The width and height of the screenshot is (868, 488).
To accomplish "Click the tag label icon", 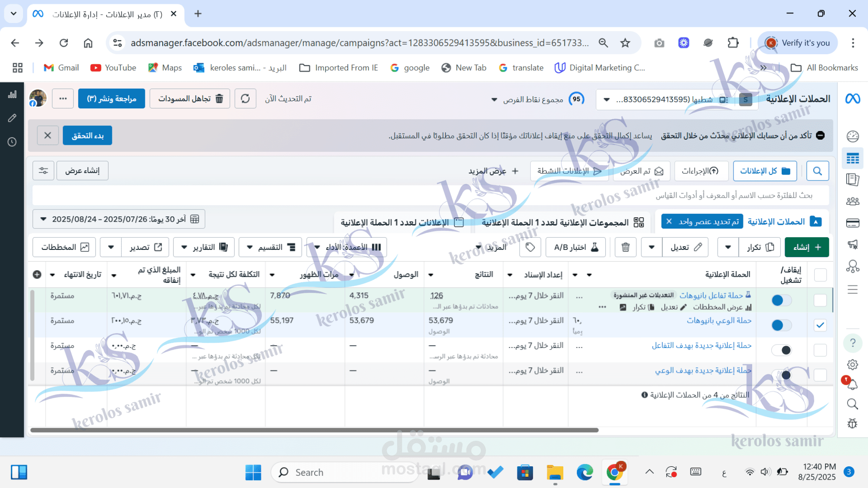I will coord(530,247).
